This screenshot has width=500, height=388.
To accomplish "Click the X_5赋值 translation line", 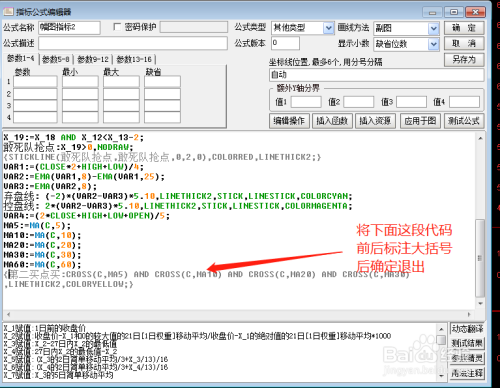I will point(86,359).
